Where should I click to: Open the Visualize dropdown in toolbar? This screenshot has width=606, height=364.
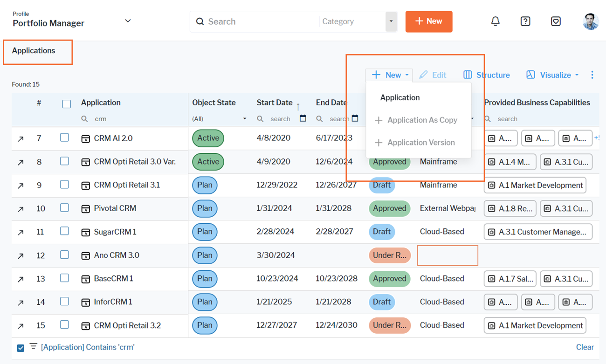coord(553,75)
